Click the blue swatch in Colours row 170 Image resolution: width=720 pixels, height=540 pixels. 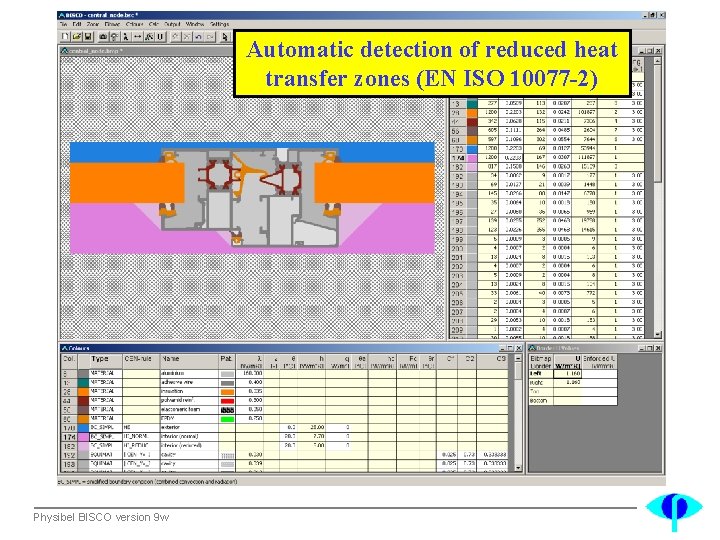pos(83,428)
